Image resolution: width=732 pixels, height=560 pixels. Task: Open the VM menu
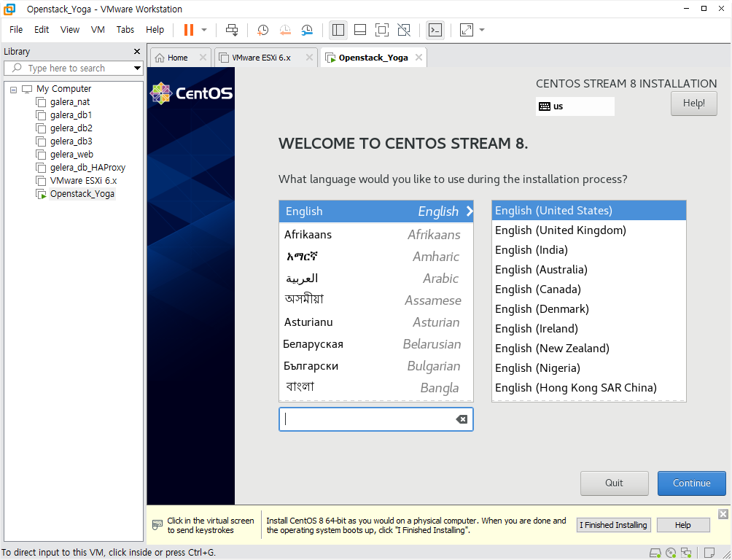coord(98,29)
